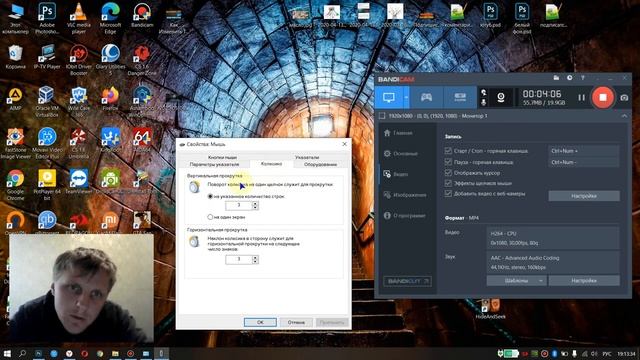Viewport: 640px width, 360px height.
Task: Open Корзина recycle bin icon
Action: point(16,57)
